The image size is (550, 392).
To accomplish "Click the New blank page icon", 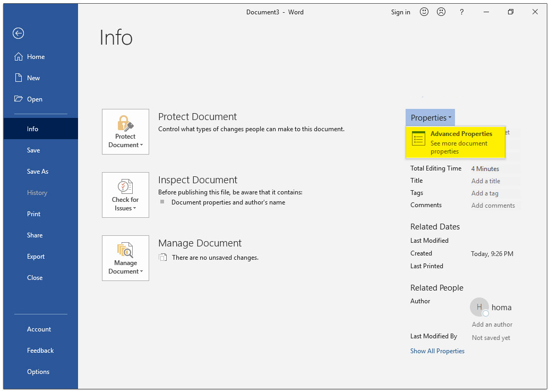I will click(18, 78).
